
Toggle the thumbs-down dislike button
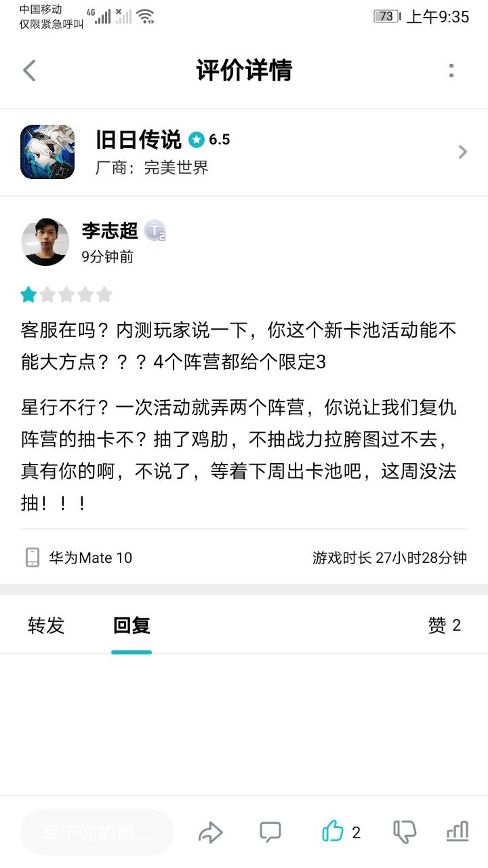pos(405,832)
